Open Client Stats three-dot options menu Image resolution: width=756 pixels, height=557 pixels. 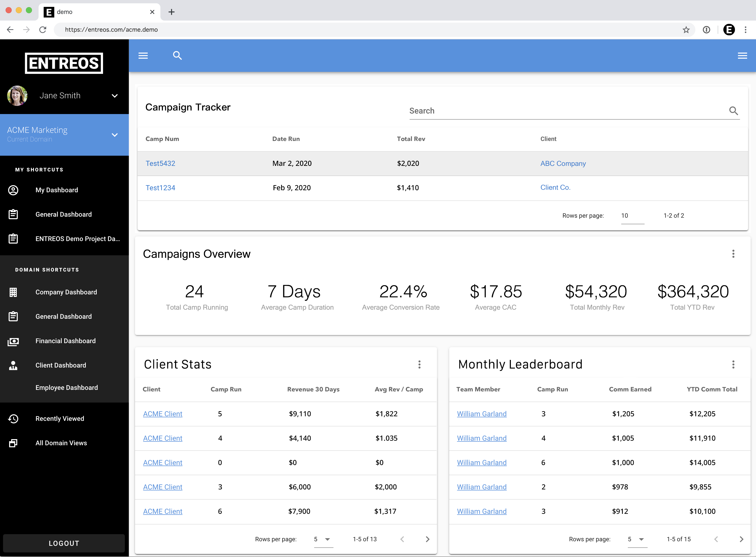tap(419, 364)
